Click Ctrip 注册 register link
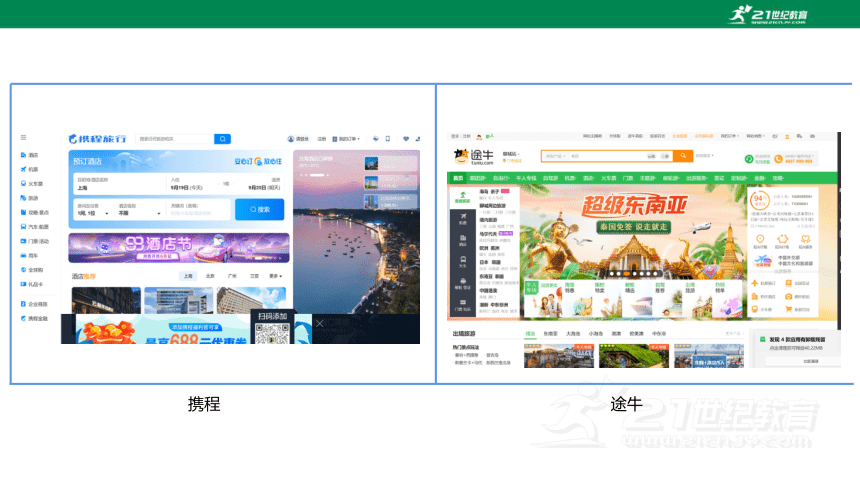 point(321,139)
